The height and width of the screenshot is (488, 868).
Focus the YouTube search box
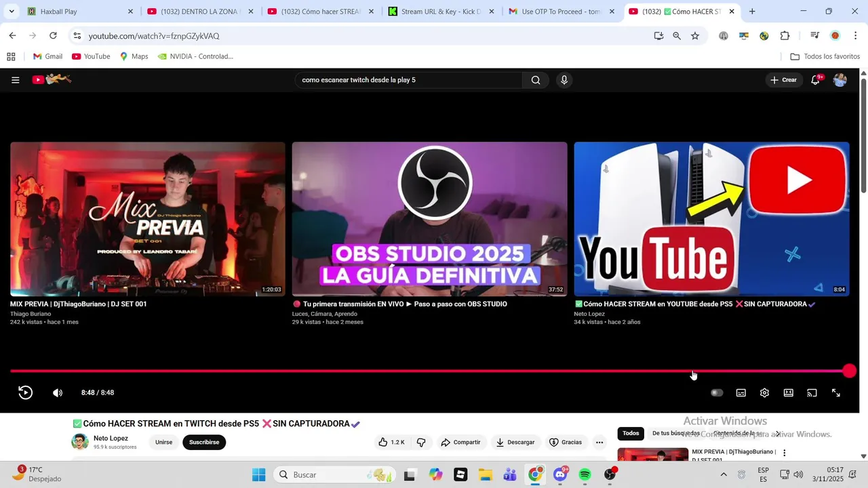409,80
